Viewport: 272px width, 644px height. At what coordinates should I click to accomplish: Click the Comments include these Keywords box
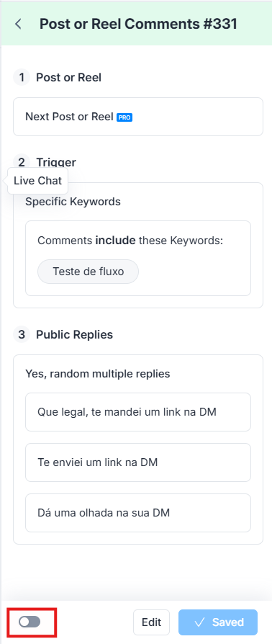[138, 259]
